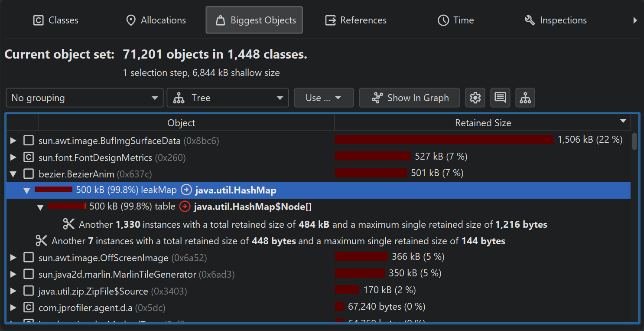Click the red reference arrow icon beside table
644x331 pixels.
[185, 206]
